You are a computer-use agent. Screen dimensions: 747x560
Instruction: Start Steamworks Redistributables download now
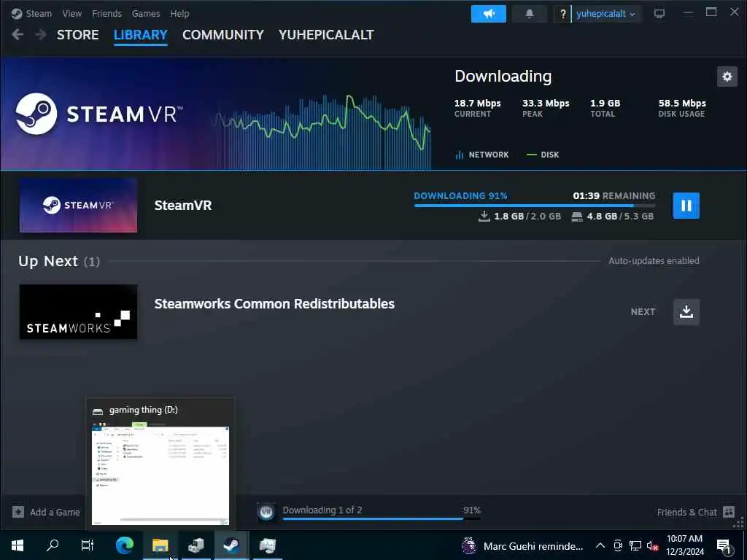(686, 312)
